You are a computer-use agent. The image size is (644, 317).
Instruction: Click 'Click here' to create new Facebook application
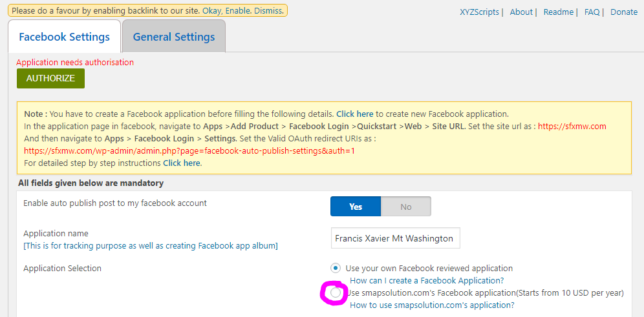[354, 114]
